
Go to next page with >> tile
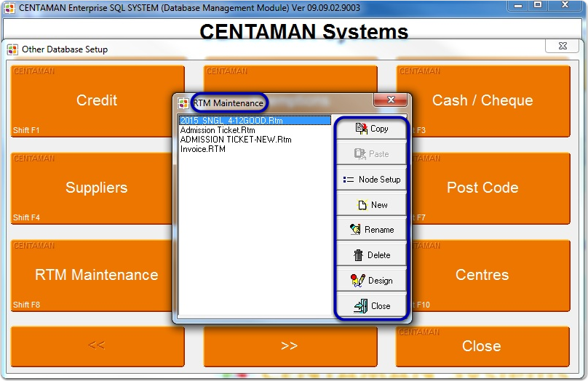coord(290,347)
